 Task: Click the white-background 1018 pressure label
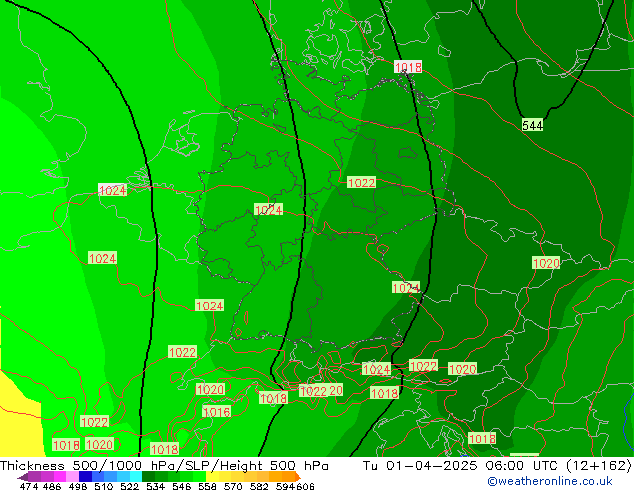408,67
